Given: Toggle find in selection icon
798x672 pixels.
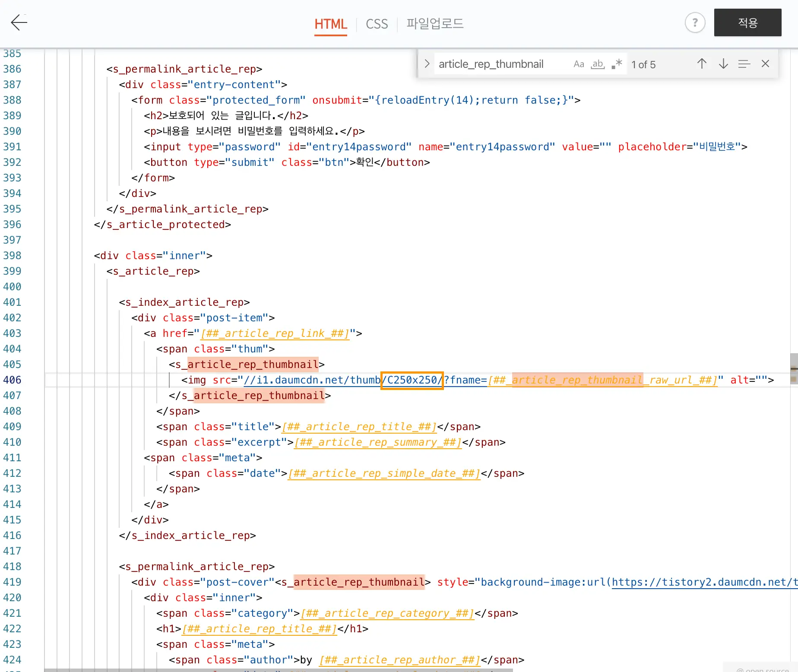Looking at the screenshot, I should click(744, 64).
